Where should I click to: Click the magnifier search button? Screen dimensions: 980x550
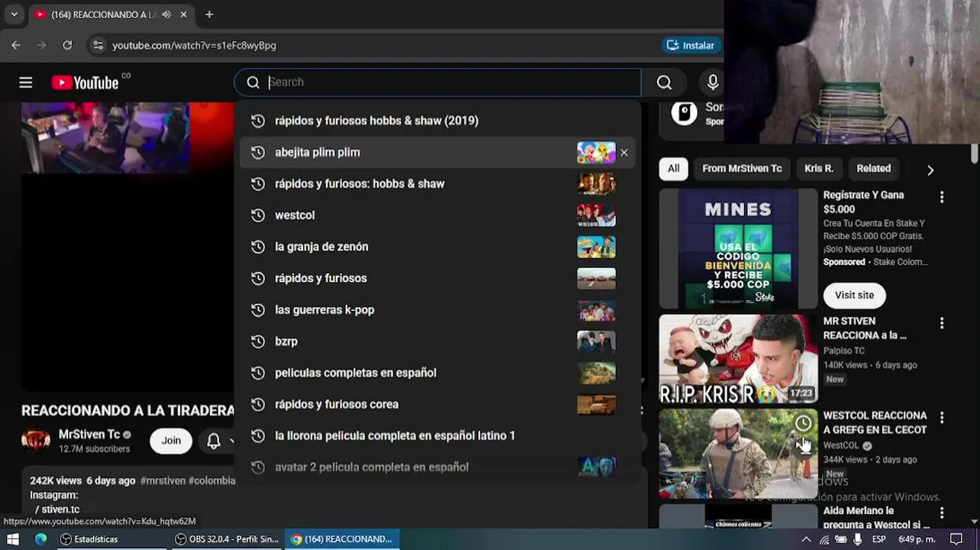pyautogui.click(x=664, y=82)
